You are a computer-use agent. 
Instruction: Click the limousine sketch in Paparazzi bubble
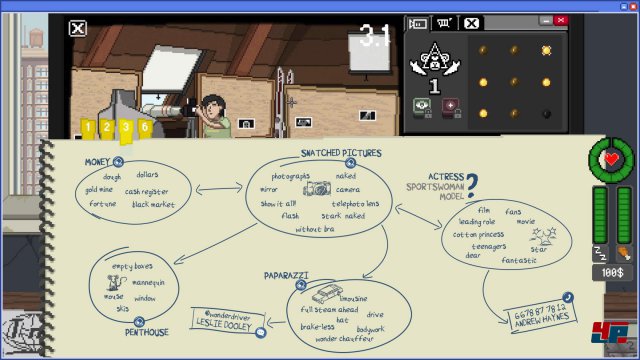pyautogui.click(x=327, y=293)
